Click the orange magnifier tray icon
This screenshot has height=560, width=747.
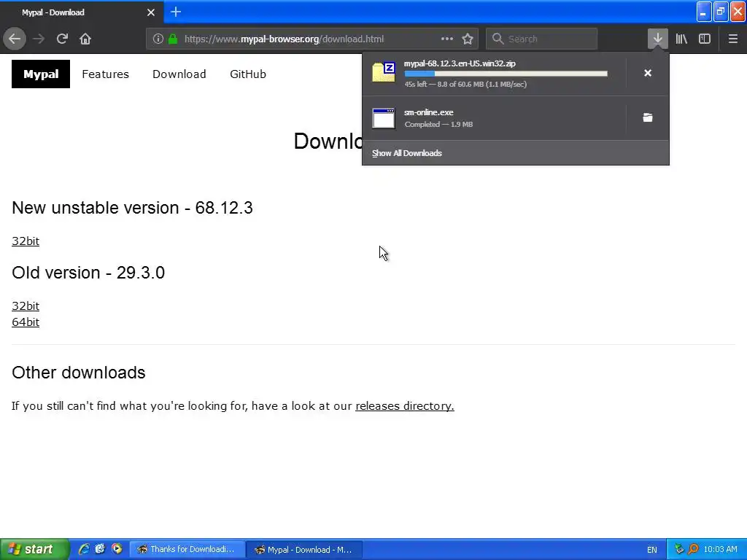point(694,549)
